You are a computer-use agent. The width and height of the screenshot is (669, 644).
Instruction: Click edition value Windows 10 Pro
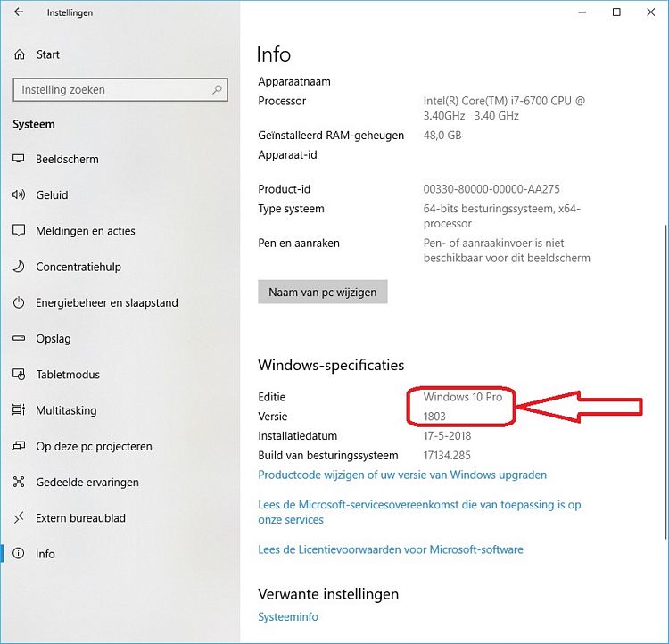pos(462,397)
